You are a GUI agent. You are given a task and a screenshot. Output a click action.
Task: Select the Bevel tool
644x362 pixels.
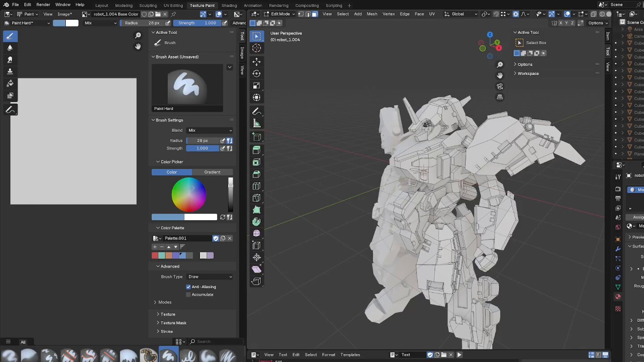256,174
